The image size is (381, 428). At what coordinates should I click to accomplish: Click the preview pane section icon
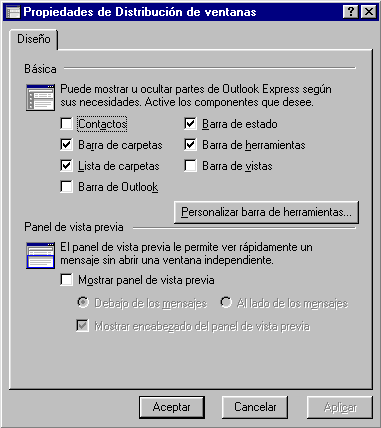click(x=40, y=255)
